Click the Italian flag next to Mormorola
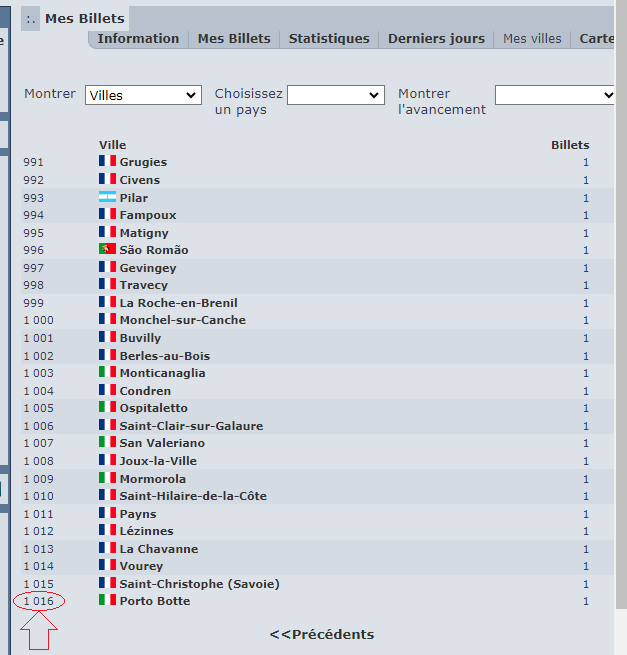Screen dimensions: 627x655 click(x=107, y=478)
